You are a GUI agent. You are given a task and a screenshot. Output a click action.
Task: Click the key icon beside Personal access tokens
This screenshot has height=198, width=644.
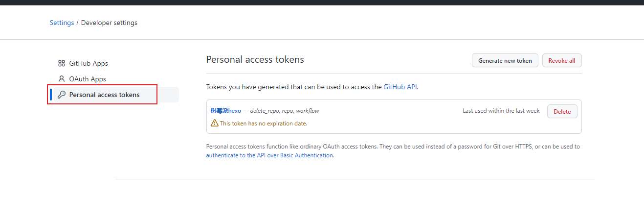pos(62,95)
